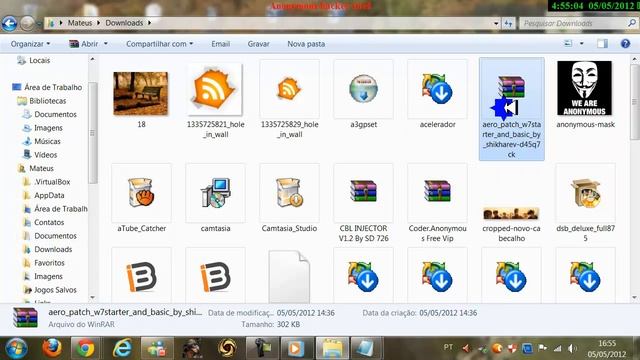This screenshot has width=640, height=360.
Task: Select the blank document file icon
Action: [289, 276]
